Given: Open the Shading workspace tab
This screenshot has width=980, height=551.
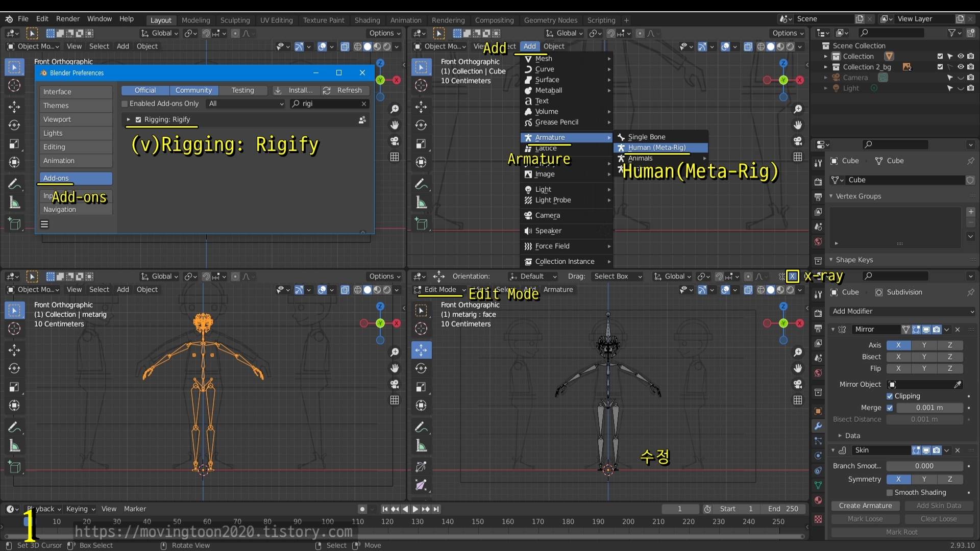Looking at the screenshot, I should pyautogui.click(x=367, y=20).
